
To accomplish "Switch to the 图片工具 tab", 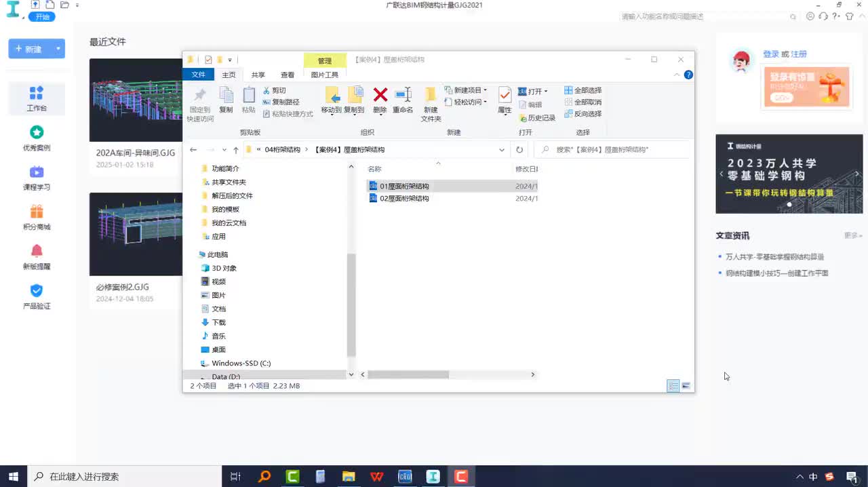I will (324, 75).
